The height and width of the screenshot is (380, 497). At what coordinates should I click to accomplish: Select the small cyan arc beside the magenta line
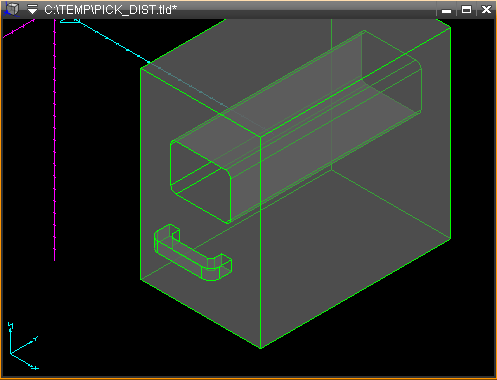(x=70, y=21)
